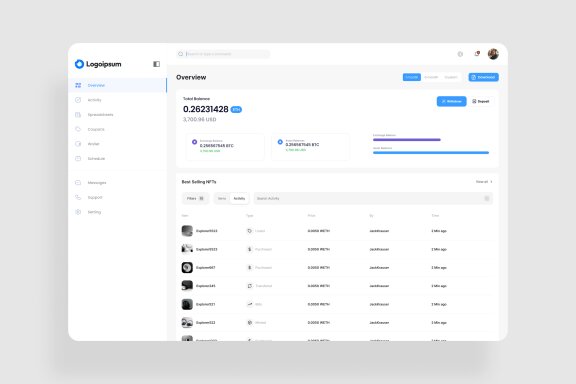Click the Logoipsum logo
This screenshot has width=576, height=384.
(98, 64)
